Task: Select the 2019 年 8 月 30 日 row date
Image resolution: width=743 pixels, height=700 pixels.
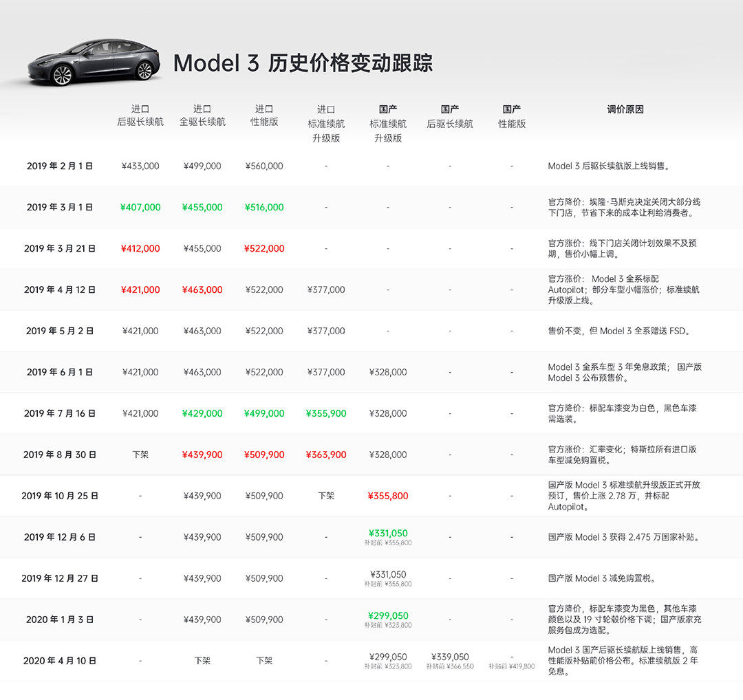Action: 60,455
